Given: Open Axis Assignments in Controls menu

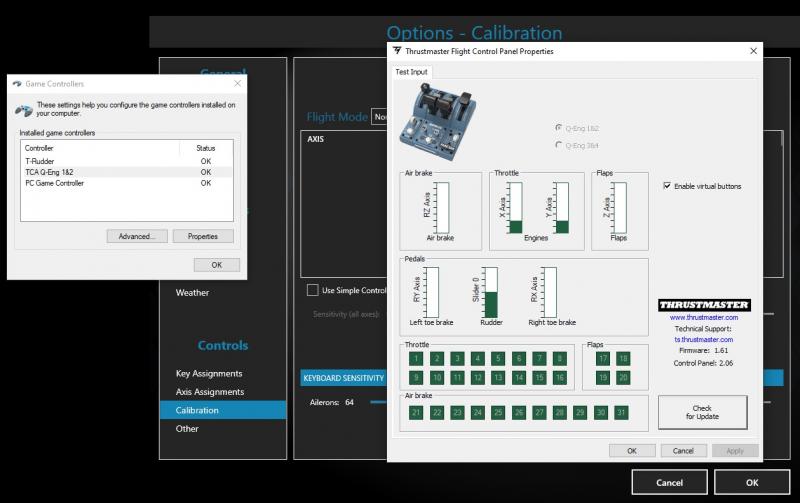Looking at the screenshot, I should pos(210,392).
